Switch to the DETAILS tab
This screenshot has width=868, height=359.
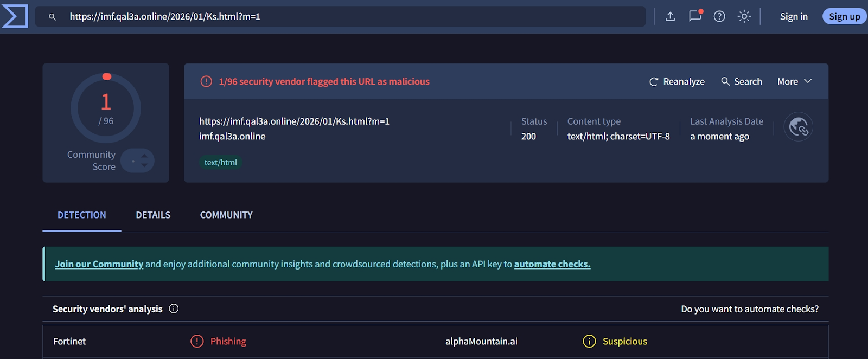tap(153, 215)
